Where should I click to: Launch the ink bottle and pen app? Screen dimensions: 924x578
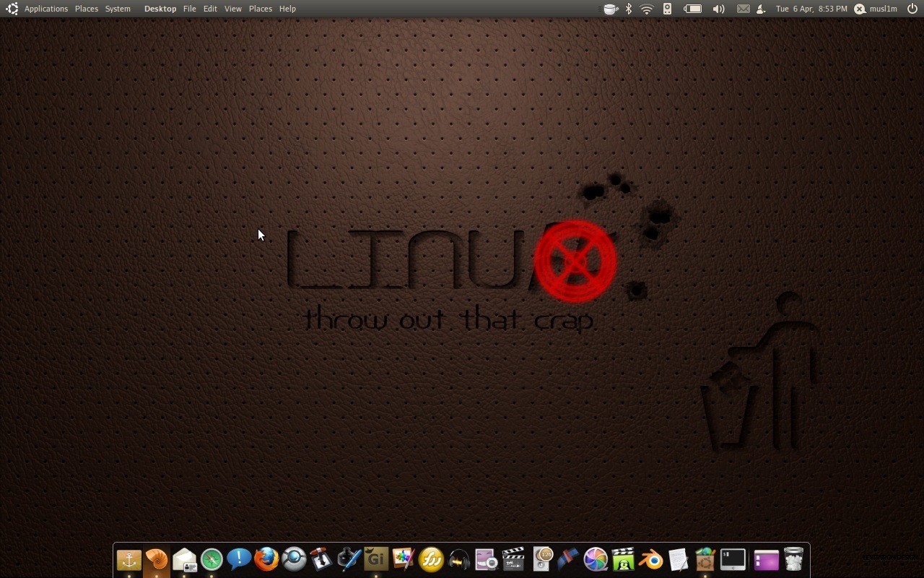tap(349, 560)
